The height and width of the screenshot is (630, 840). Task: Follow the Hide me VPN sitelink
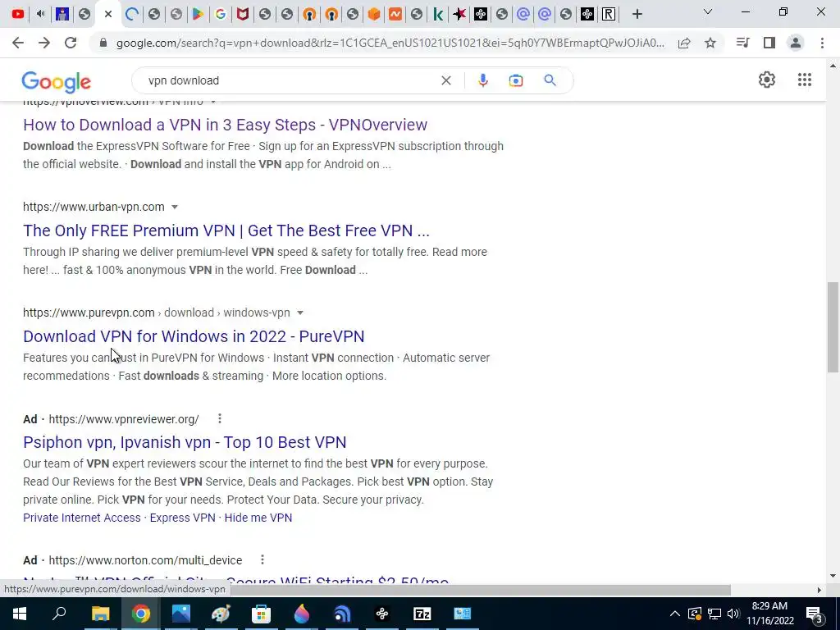coord(258,518)
